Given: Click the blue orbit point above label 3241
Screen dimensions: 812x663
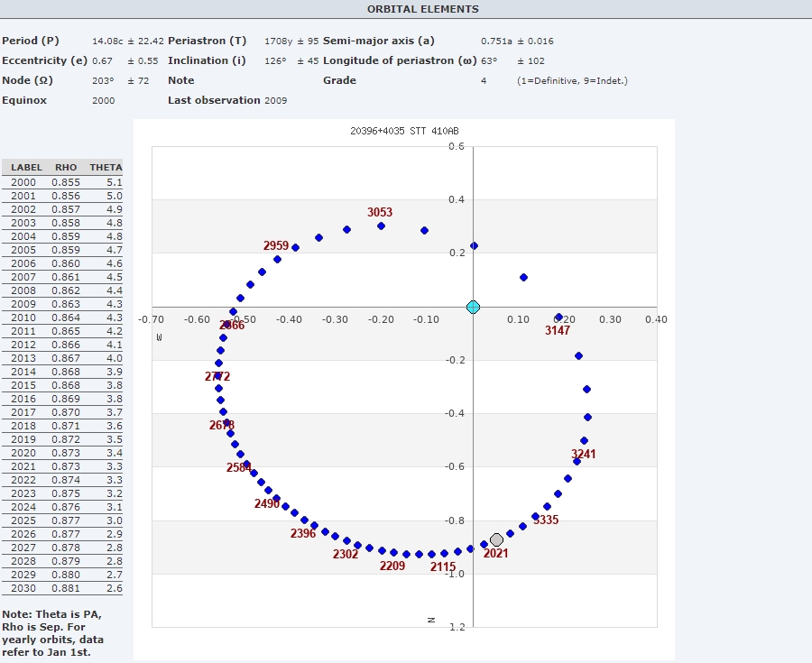Looking at the screenshot, I should click(x=584, y=440).
